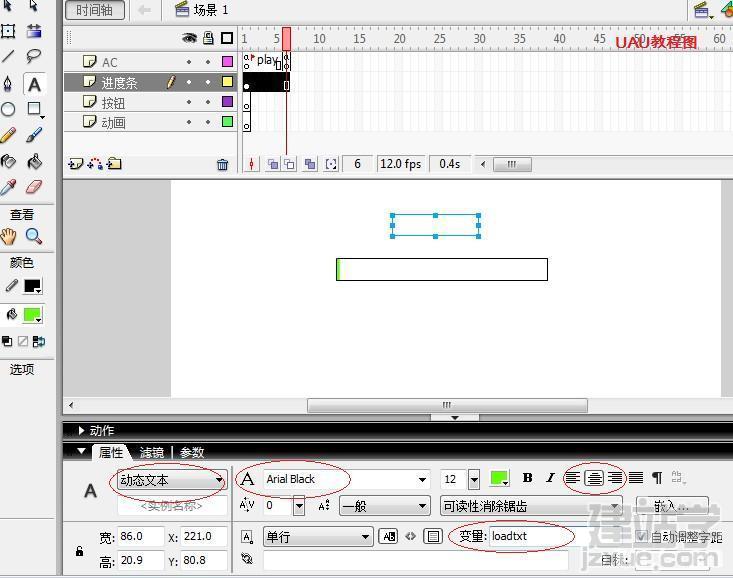Select the 按钮 layer
Screen dimensions: 733x578
pyautogui.click(x=151, y=102)
